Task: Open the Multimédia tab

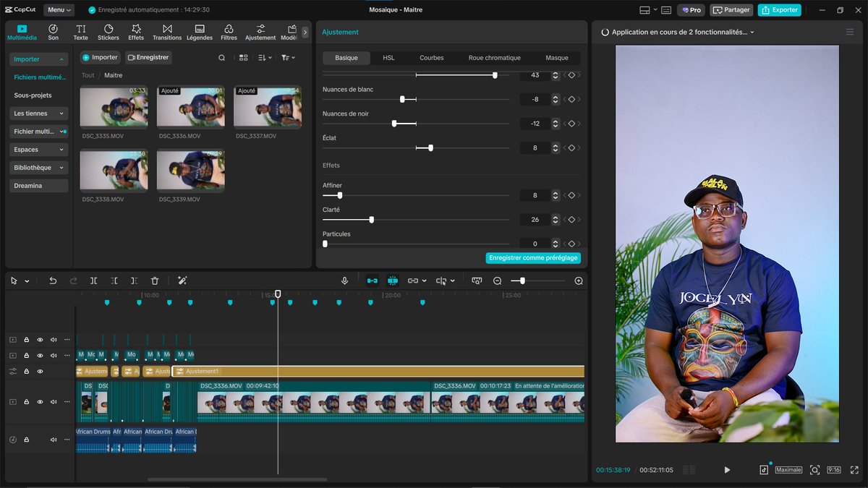Action: [x=22, y=32]
